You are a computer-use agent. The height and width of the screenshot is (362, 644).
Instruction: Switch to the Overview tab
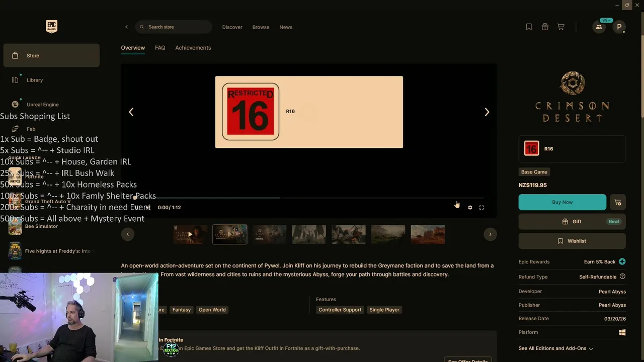[x=133, y=48]
